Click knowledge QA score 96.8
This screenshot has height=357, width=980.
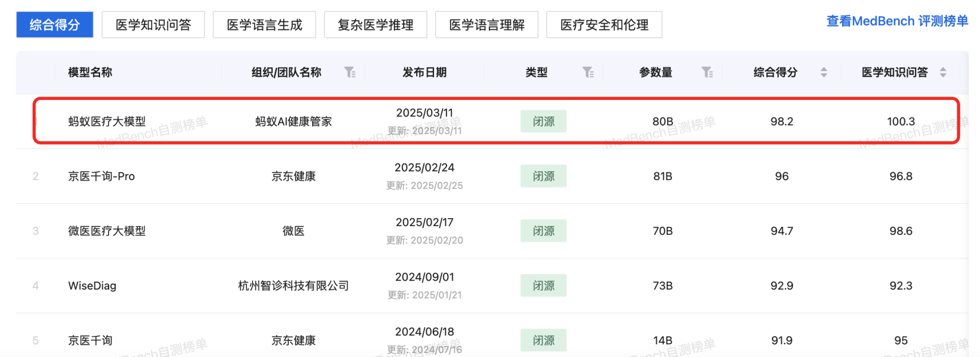tap(901, 176)
